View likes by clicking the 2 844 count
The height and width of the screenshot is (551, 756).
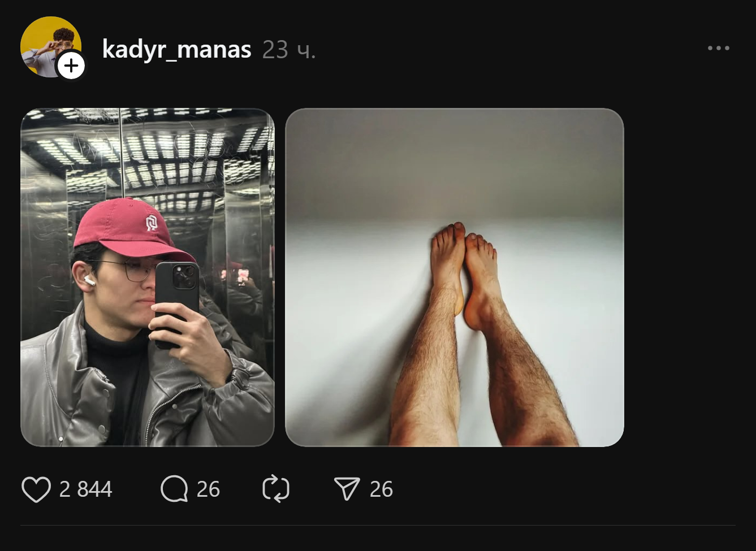86,489
